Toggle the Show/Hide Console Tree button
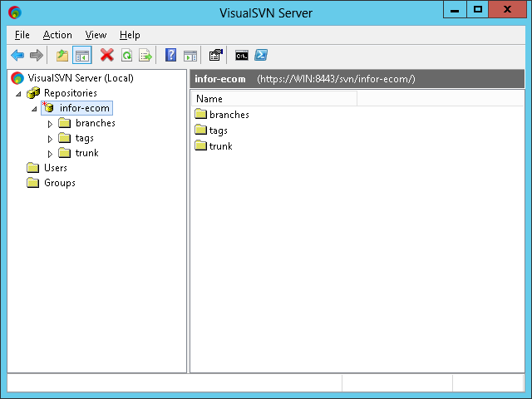This screenshot has width=532, height=399. (82, 56)
